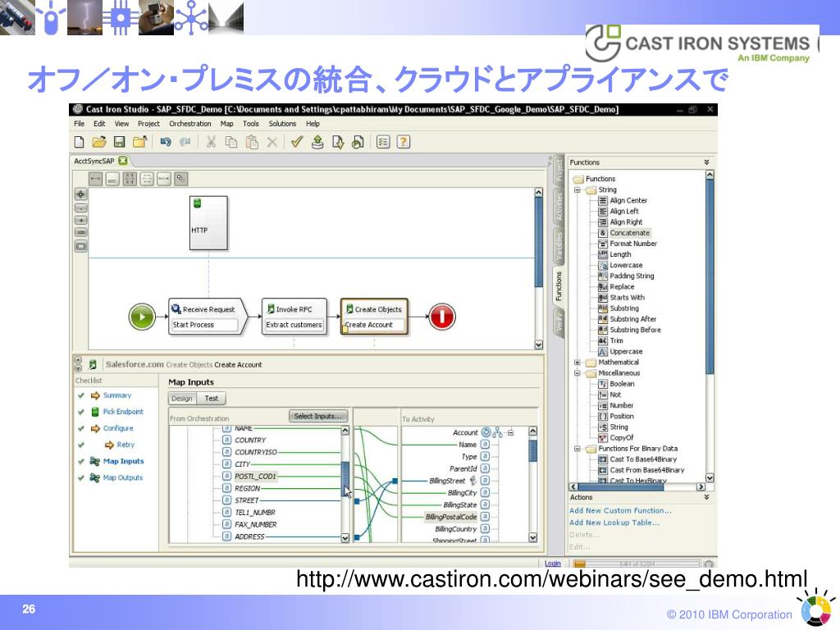Viewport: 840px width, 630px height.
Task: Click the From Orchestration scrollbar down arrow
Action: click(345, 538)
